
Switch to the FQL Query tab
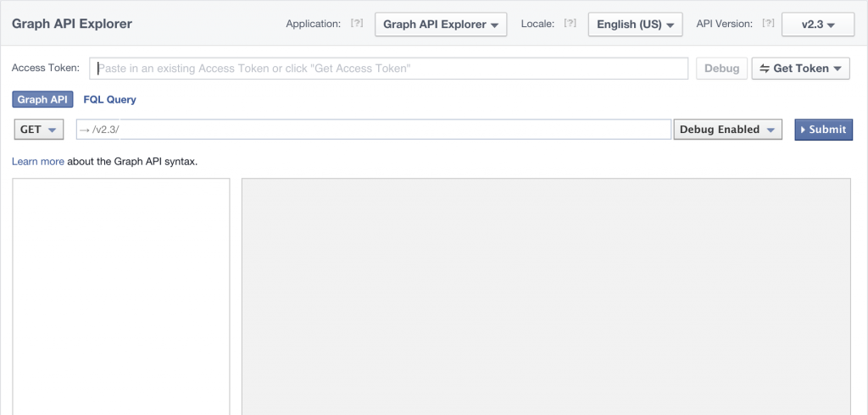pyautogui.click(x=109, y=100)
